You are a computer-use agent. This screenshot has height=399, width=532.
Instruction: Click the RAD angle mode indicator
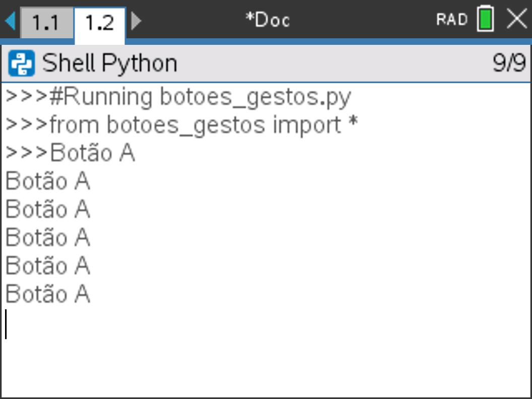(451, 19)
